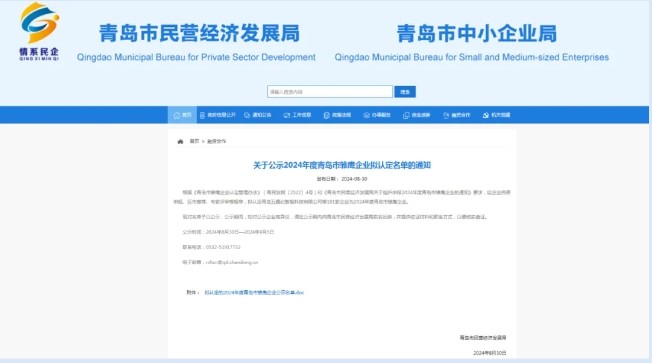This screenshot has height=363, width=652.
Task: Open the 通知公告 menu item
Action: tap(262, 115)
